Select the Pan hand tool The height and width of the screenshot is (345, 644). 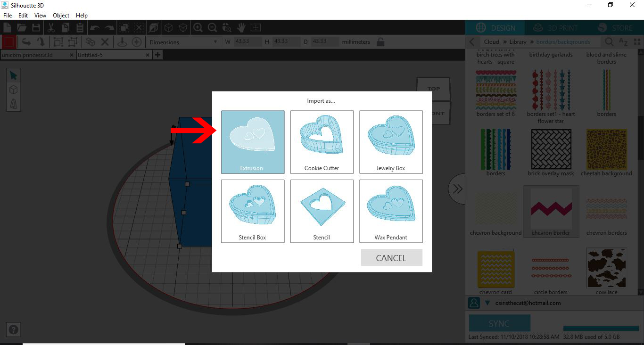click(241, 28)
